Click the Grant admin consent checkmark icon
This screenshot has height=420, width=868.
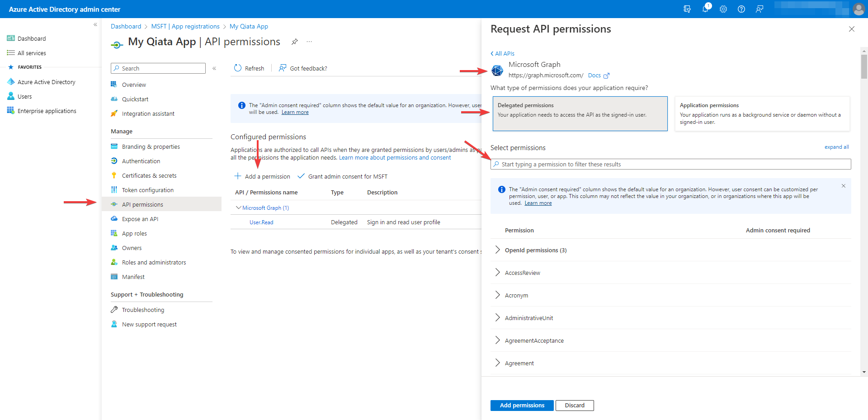(x=301, y=176)
